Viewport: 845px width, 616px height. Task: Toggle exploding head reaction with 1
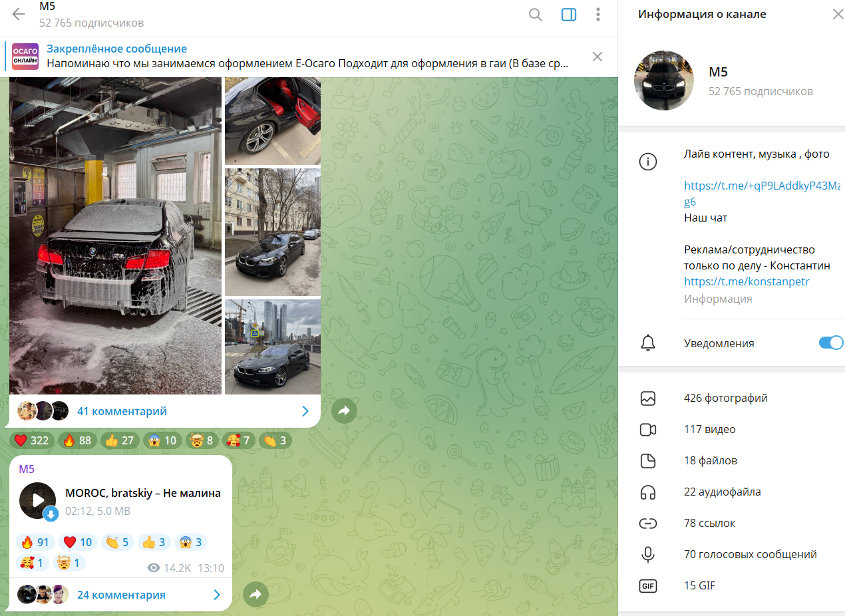click(x=69, y=563)
